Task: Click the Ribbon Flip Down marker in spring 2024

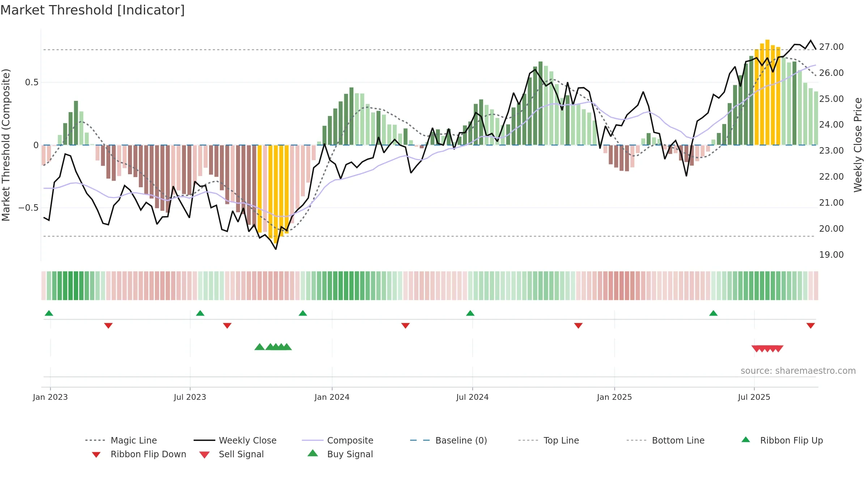Action: [405, 326]
